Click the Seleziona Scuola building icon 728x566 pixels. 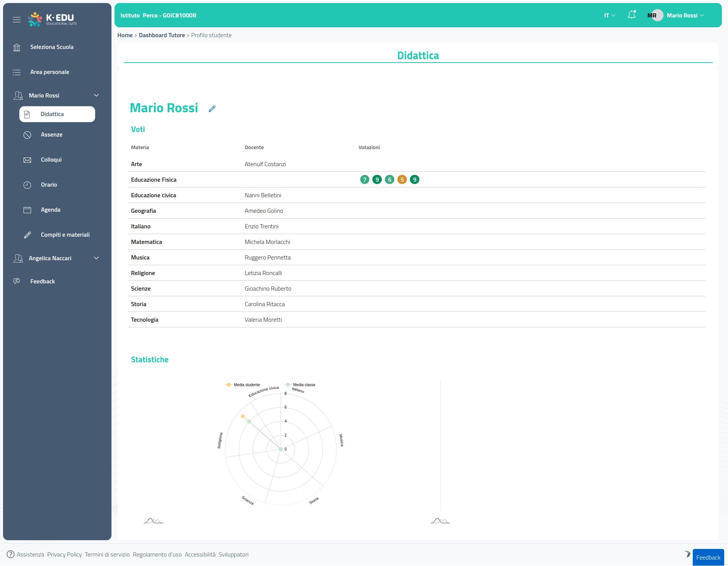tap(17, 47)
